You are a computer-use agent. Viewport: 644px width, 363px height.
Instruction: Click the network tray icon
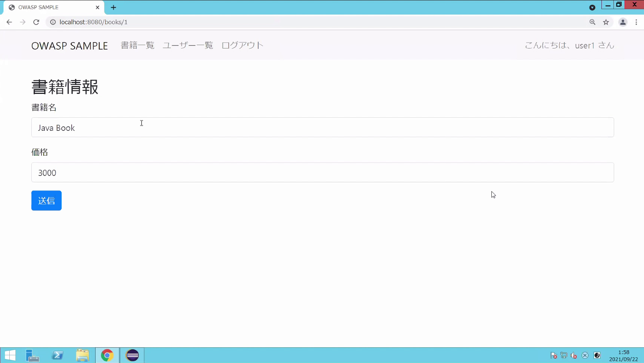click(564, 356)
